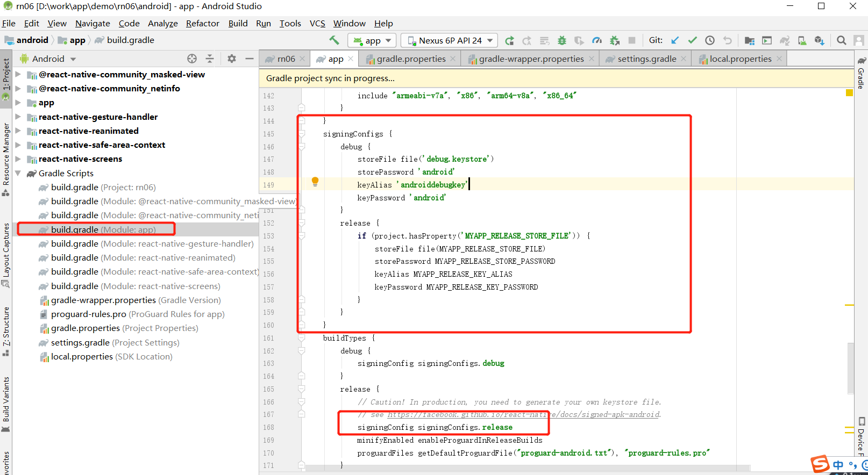Expand the @react-native-community_netinfo module
Screen dimensions: 868x475
[18, 88]
